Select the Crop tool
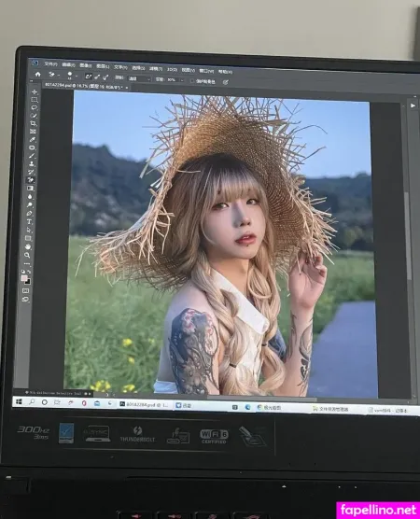Screen dimensions: 420x519 (34, 123)
